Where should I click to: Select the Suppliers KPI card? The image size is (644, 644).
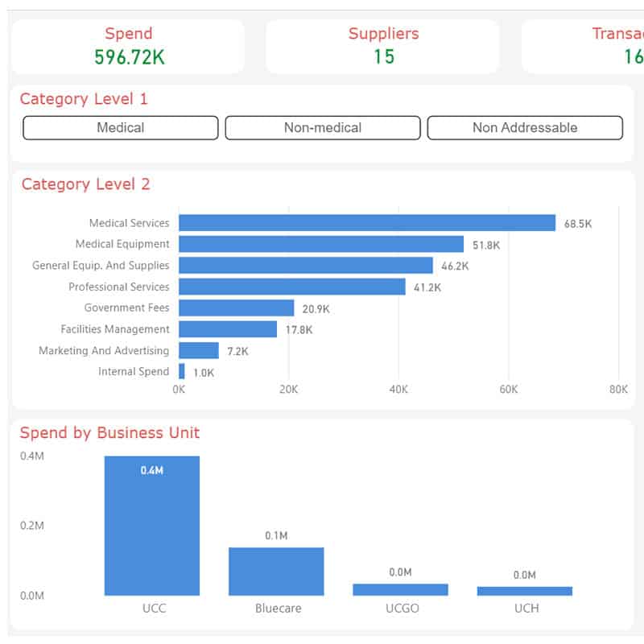[383, 47]
